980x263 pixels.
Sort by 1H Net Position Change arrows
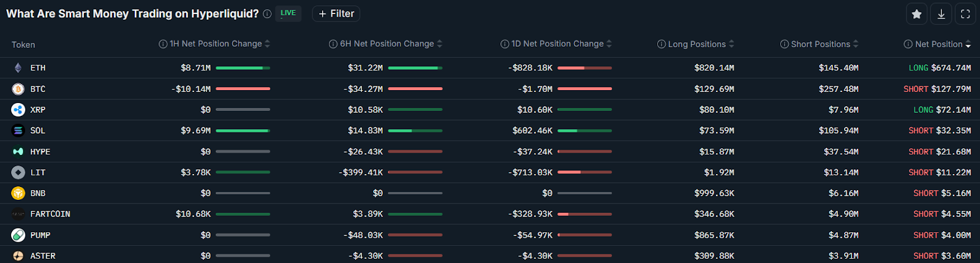click(267, 44)
